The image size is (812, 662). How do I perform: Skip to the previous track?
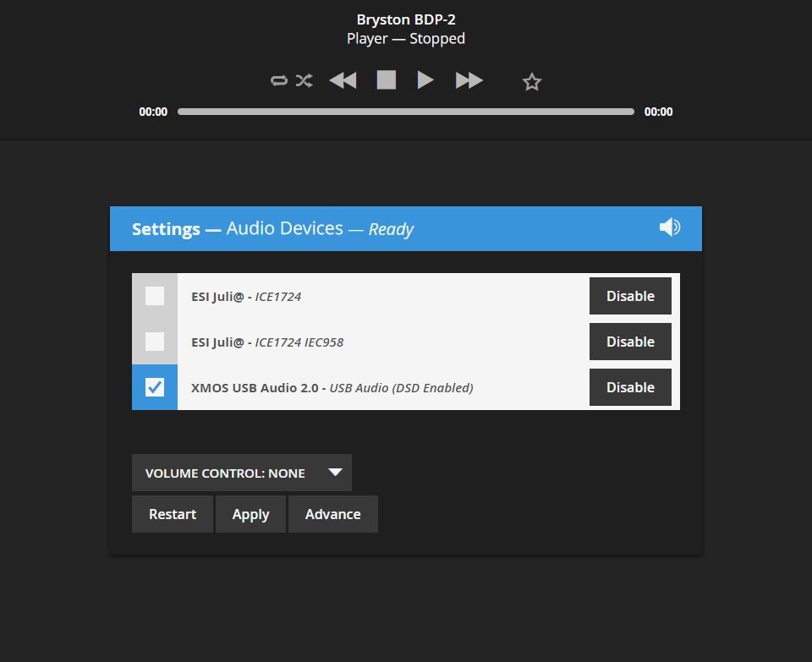click(x=343, y=80)
